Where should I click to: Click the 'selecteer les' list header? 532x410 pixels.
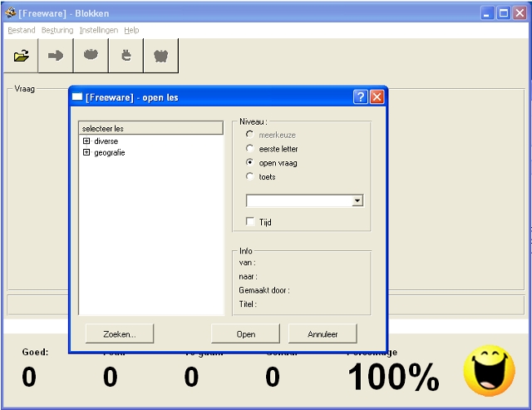(150, 129)
